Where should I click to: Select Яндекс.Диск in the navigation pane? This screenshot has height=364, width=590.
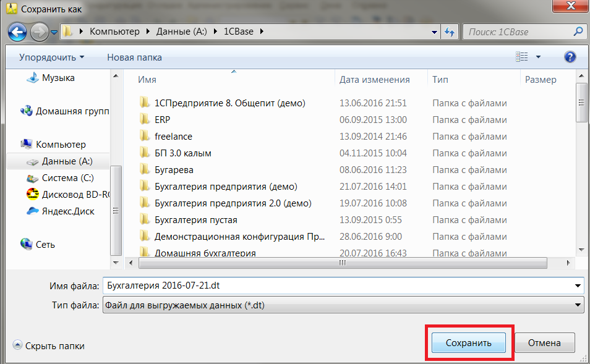click(x=67, y=211)
